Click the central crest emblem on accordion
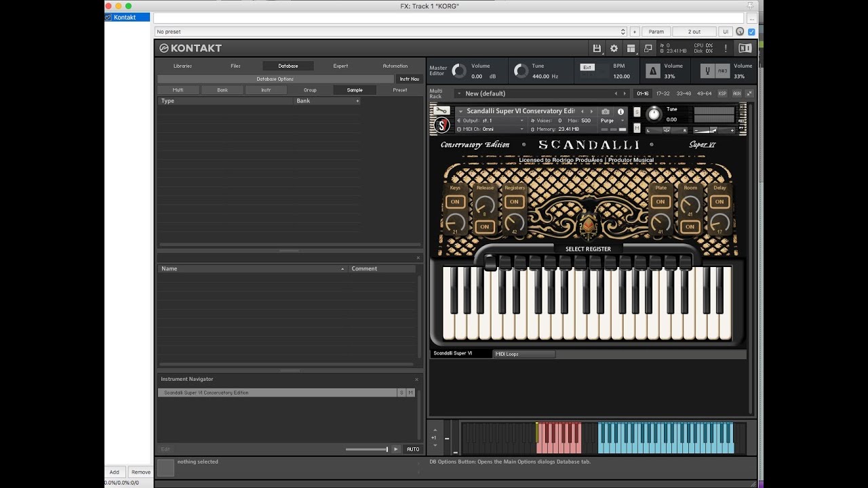Viewport: 868px width, 488px height. [587, 226]
